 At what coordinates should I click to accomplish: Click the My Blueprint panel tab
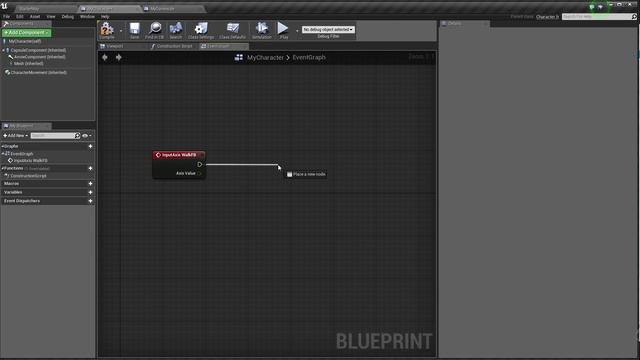26,126
